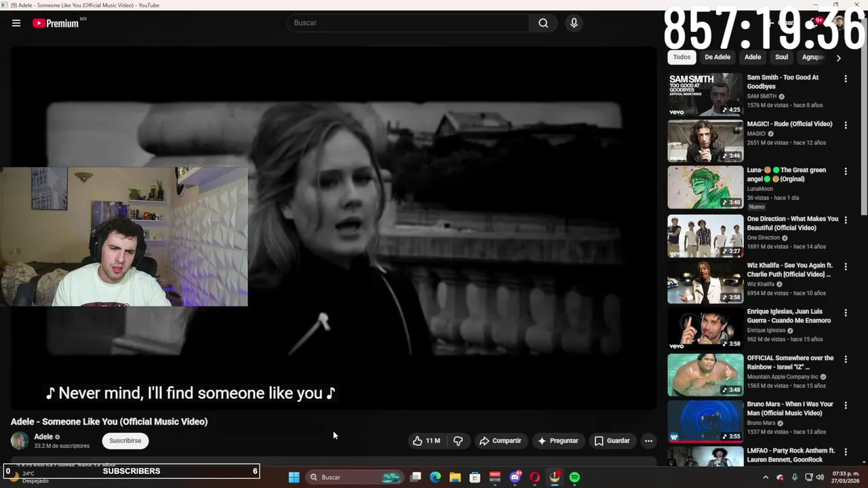
Task: Click the system tray microphone icon
Action: point(794,477)
